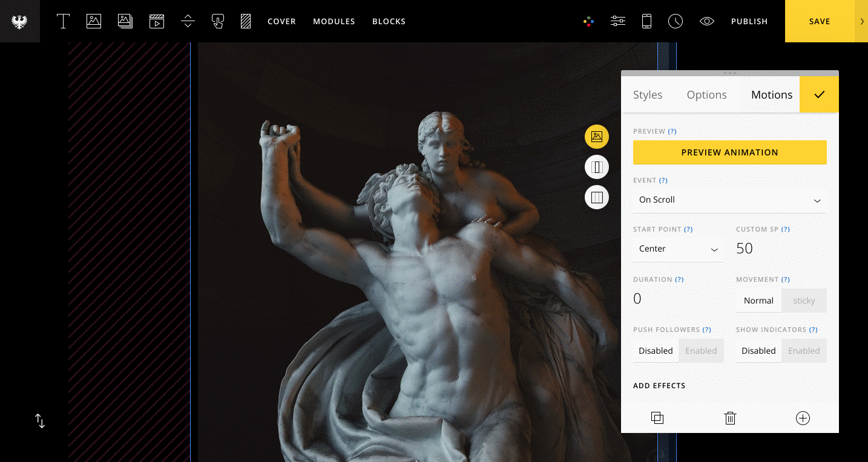Switch to the Styles tab
868x462 pixels.
click(x=648, y=95)
